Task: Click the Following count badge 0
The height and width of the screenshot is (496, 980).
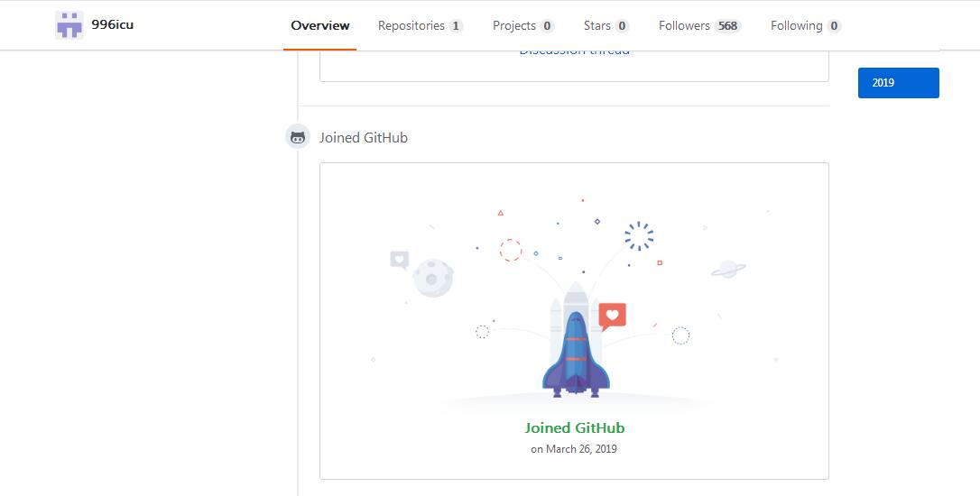Action: click(834, 26)
